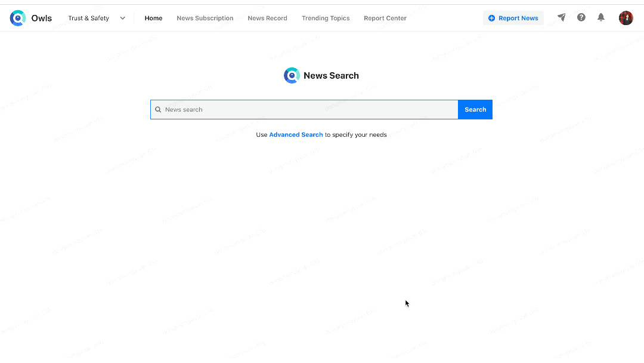Open the Report Center tab
This screenshot has width=644, height=363.
point(385,18)
